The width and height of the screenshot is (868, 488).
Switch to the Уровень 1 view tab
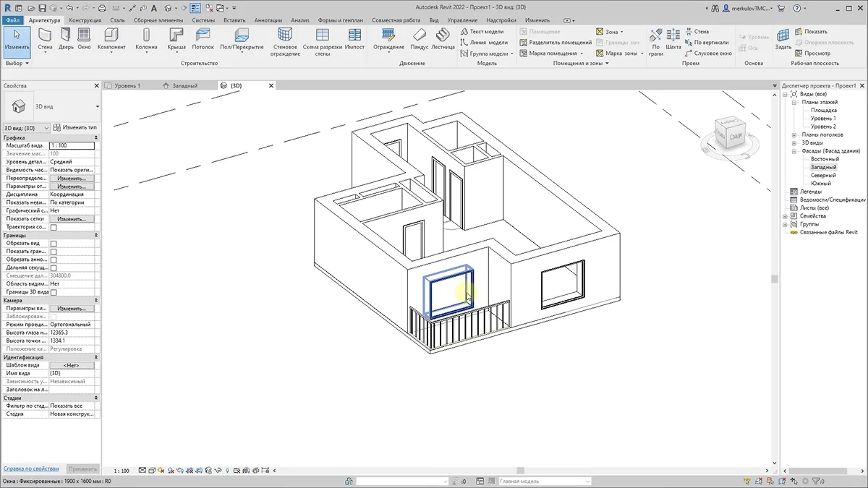(127, 85)
